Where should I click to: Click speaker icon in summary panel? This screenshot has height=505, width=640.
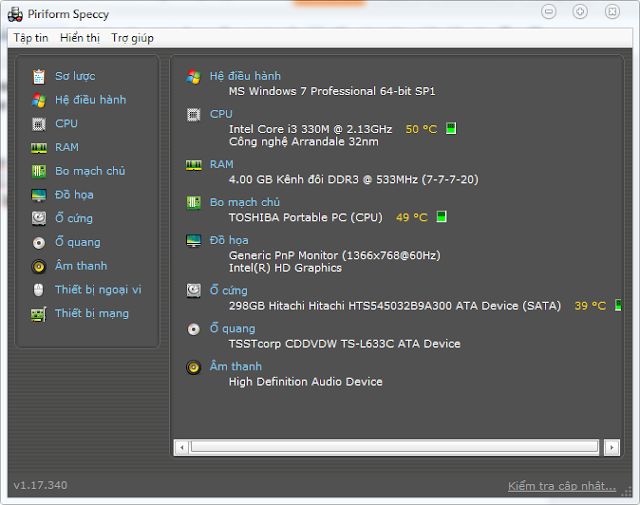pos(193,367)
